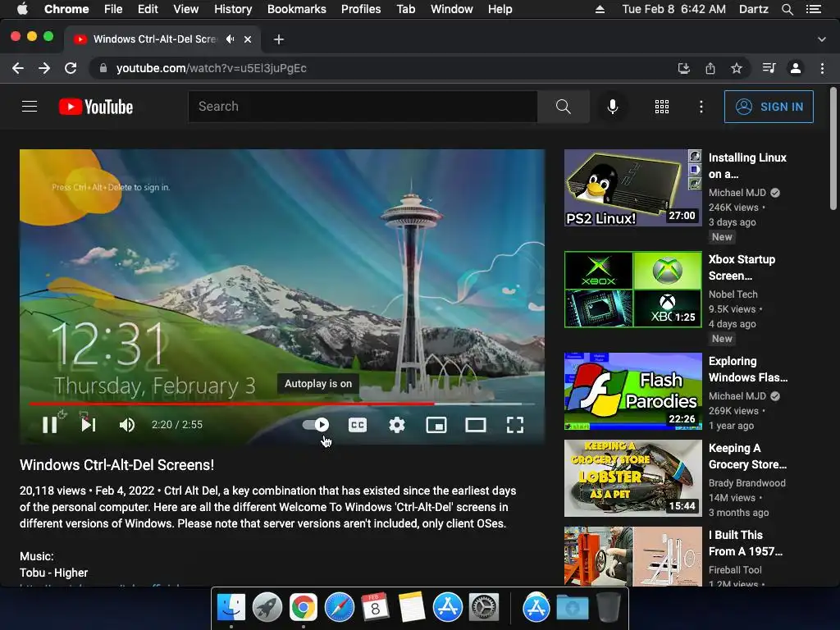Mute tab via speaker icon on tab
Screen dimensions: 840x630
[x=230, y=39]
